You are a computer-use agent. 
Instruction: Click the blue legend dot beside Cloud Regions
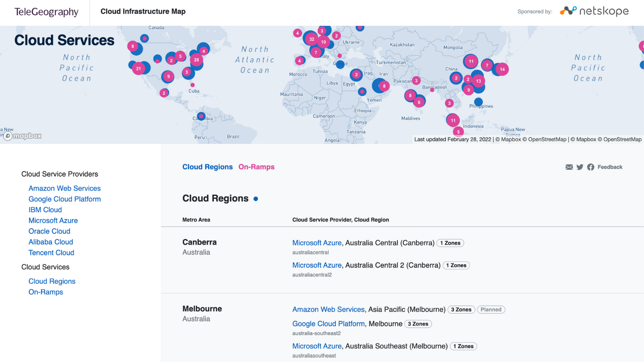[256, 199]
